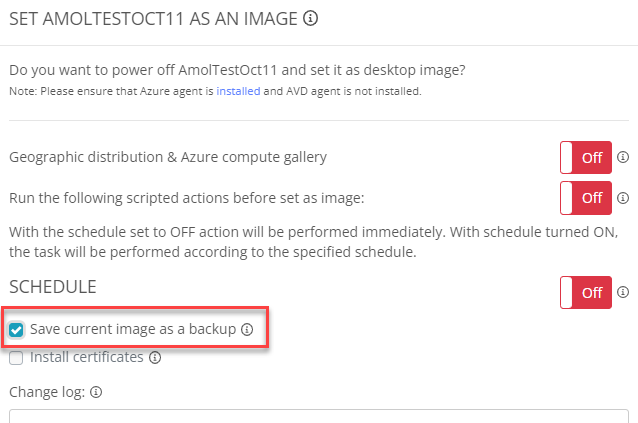Turn on scripted actions before set as image

586,198
